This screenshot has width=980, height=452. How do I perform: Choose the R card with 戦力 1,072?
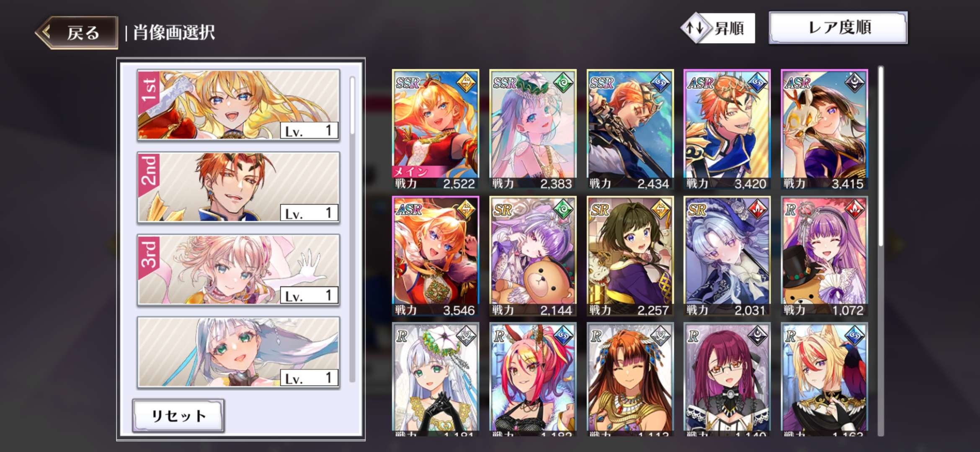coord(824,256)
